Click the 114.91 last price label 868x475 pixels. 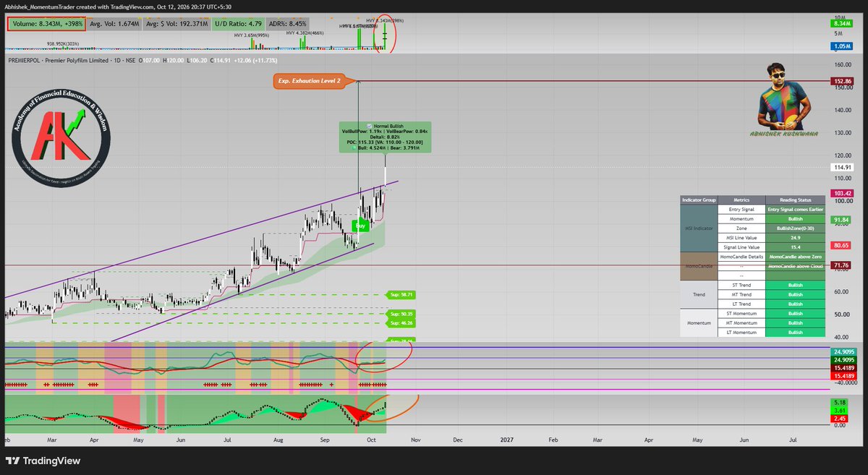pos(843,167)
